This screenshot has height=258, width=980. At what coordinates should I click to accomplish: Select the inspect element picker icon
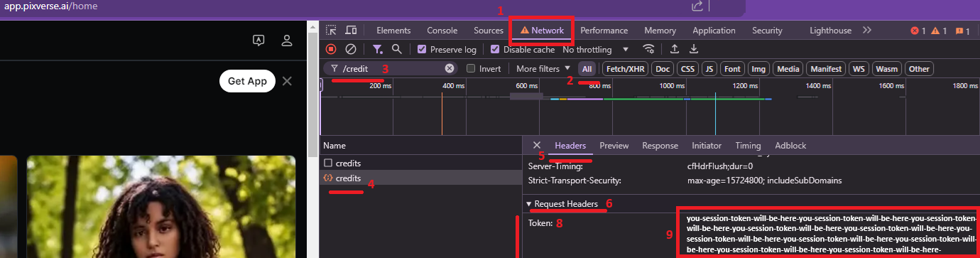(x=331, y=31)
